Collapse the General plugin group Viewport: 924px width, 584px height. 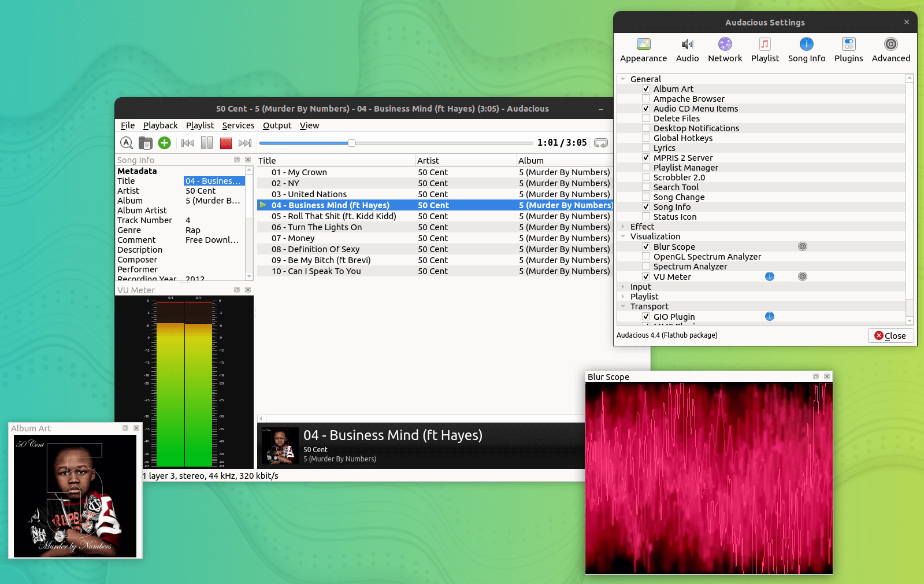point(623,79)
